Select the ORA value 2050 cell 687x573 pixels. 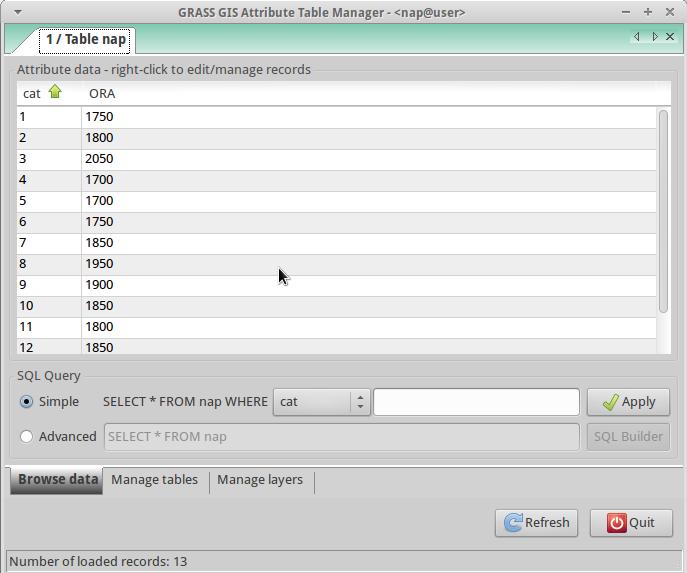click(99, 159)
